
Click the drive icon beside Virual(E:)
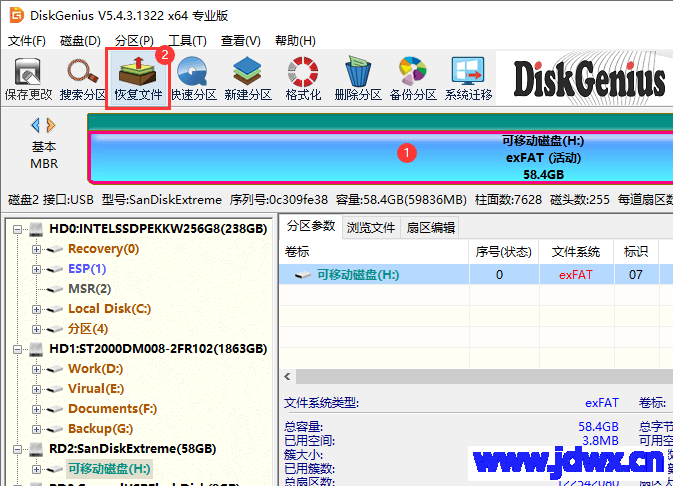[x=55, y=389]
